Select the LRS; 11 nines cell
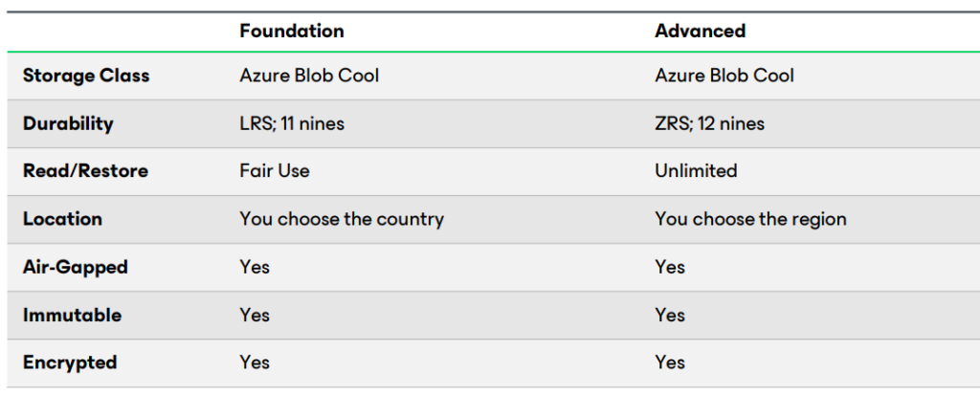This screenshot has height=395, width=980. pos(292,123)
